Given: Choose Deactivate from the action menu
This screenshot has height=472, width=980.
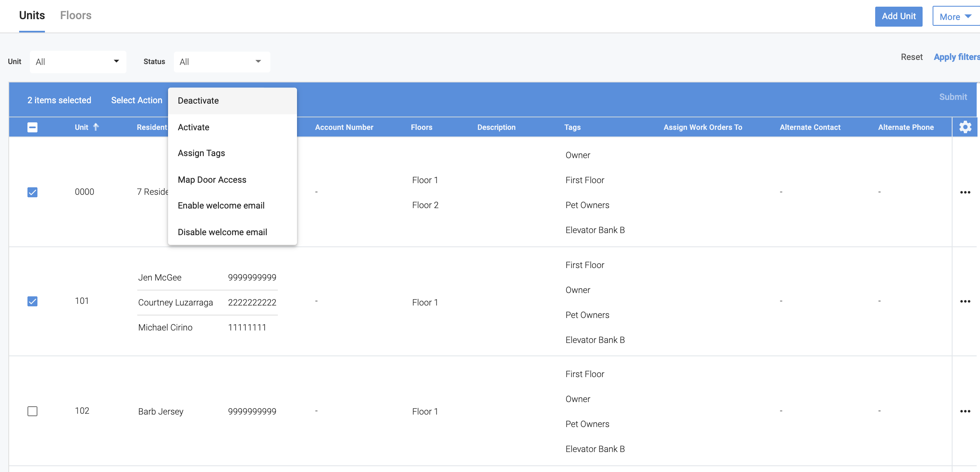Looking at the screenshot, I should (198, 101).
